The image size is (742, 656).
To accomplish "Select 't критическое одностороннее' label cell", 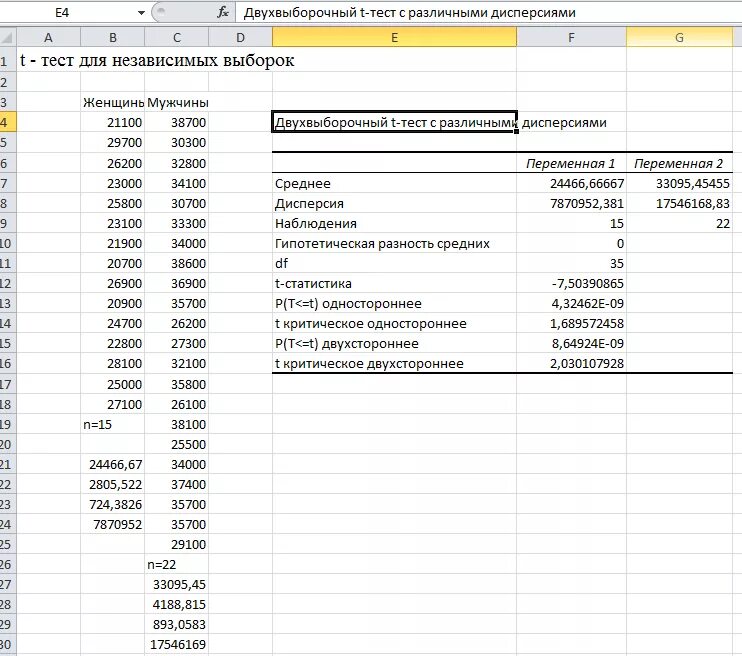I will (394, 323).
